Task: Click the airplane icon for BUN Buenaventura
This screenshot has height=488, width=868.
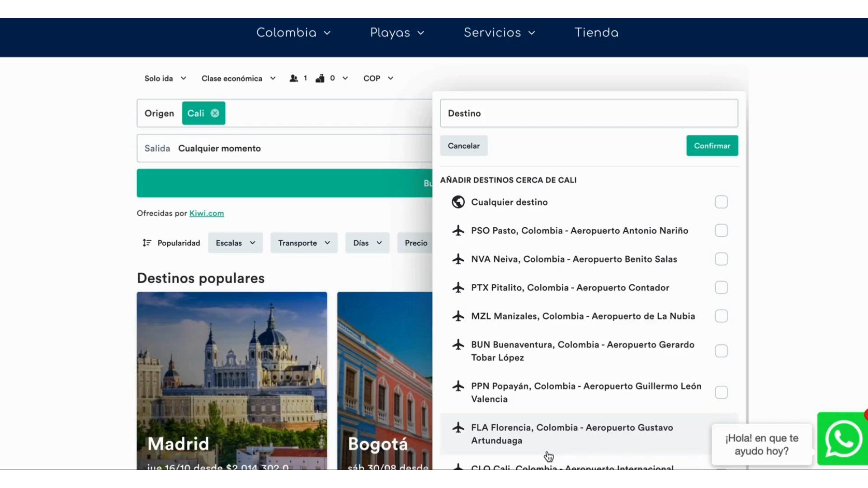Action: [x=458, y=344]
